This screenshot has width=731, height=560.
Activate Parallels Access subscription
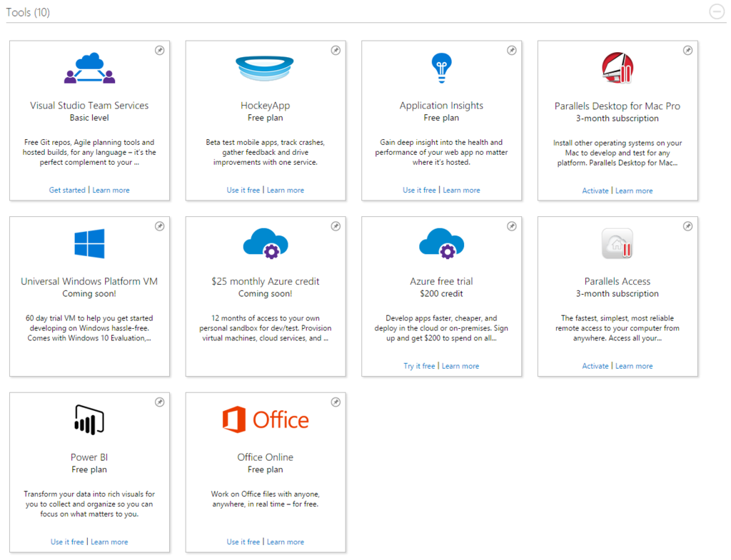click(x=595, y=366)
